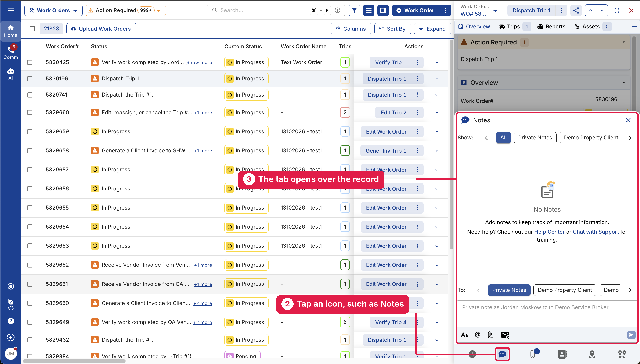Click the share icon in record header
Image resolution: width=640 pixels, height=364 pixels.
coord(576,10)
